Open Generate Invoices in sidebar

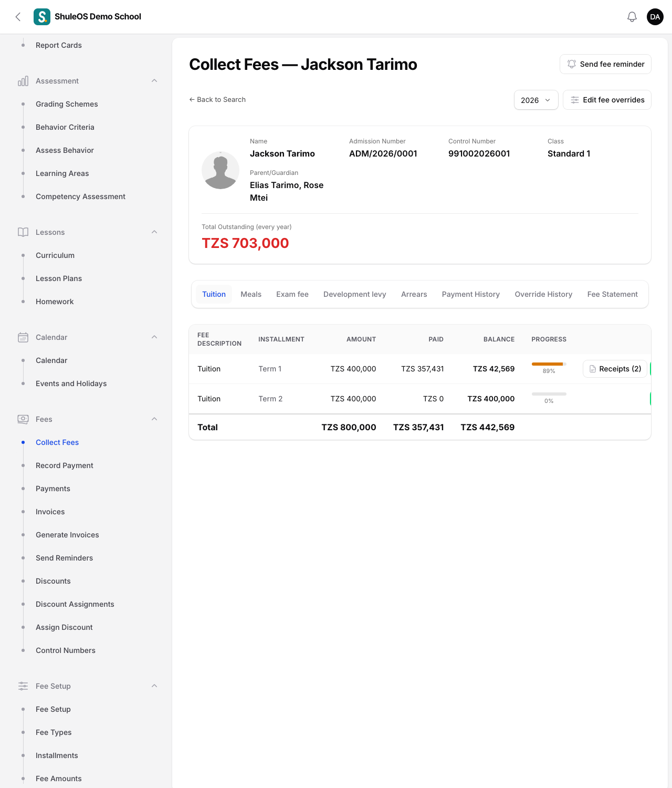pyautogui.click(x=67, y=535)
